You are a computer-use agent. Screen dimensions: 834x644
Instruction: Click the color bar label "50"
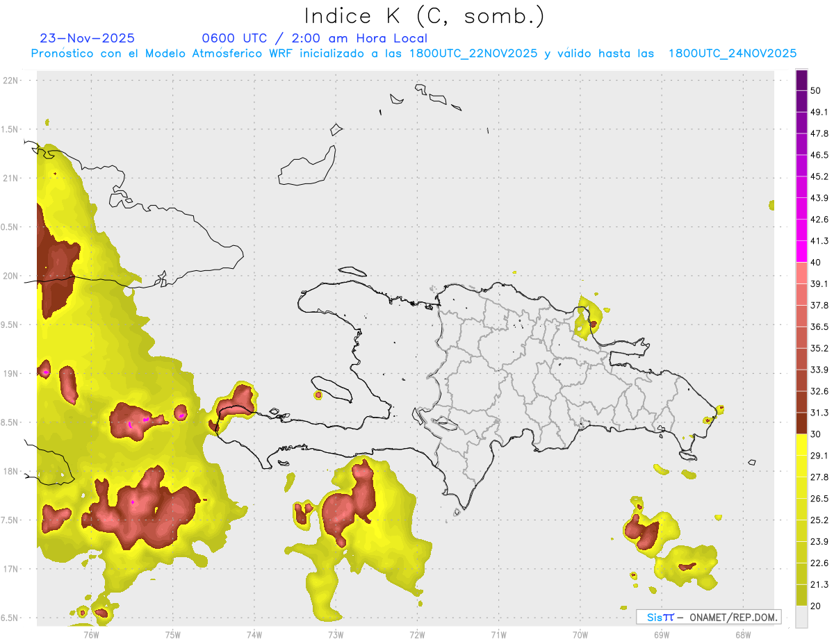coord(817,91)
